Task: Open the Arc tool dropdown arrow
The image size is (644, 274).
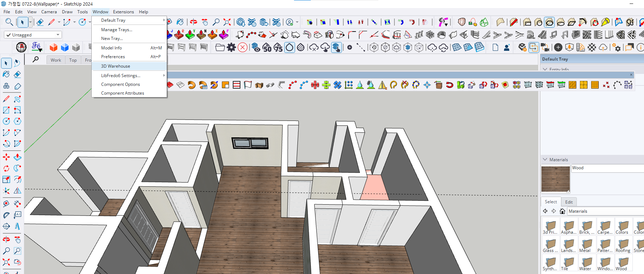Action: tap(74, 22)
